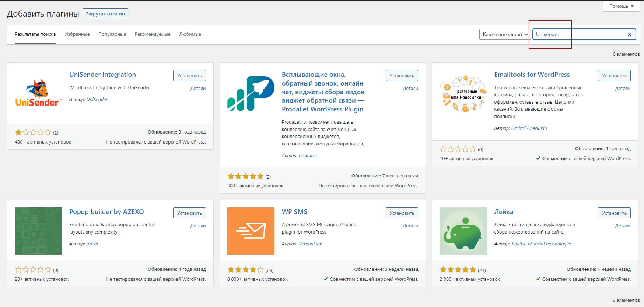Screen dimensions: 644x307
Task: Open the Рекомендуемые tab
Action: tap(153, 34)
